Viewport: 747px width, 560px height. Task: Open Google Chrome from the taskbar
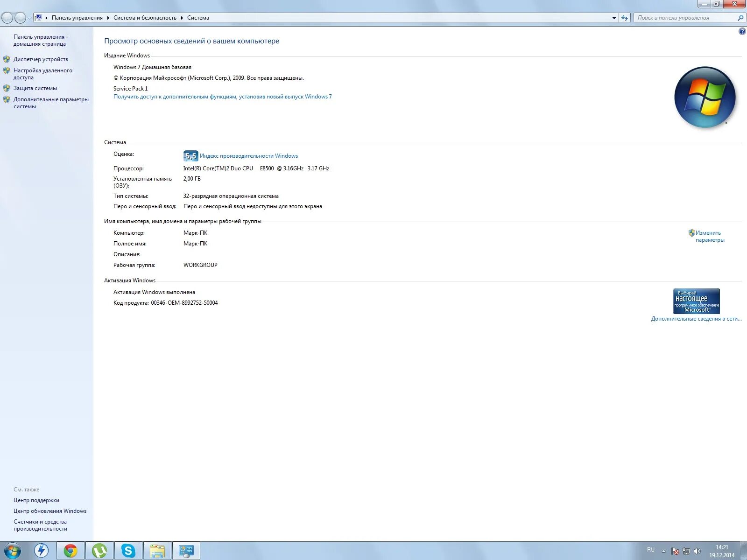coord(70,551)
